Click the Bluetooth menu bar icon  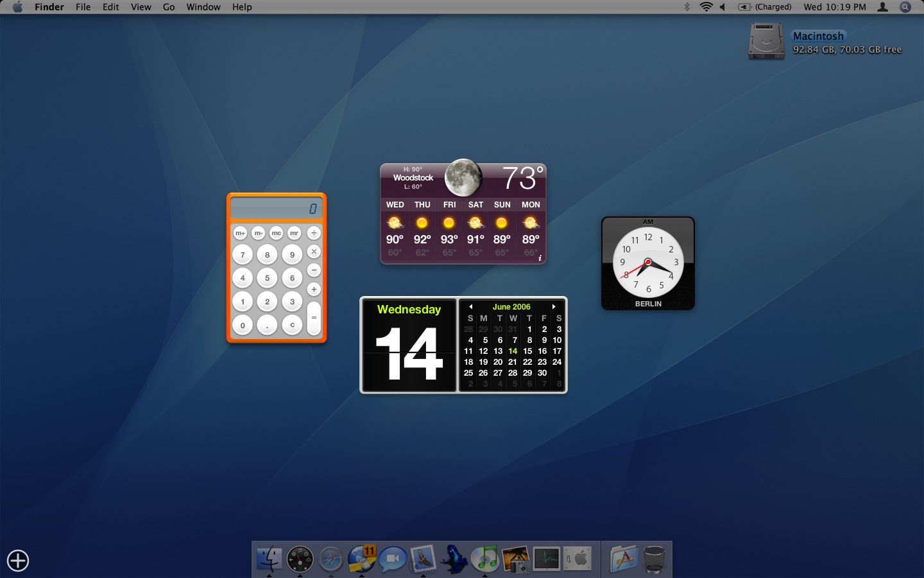(687, 7)
